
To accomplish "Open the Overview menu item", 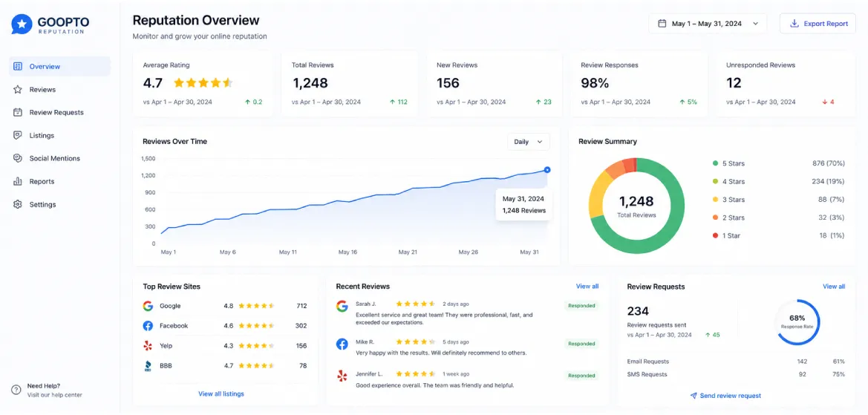I will pyautogui.click(x=60, y=66).
